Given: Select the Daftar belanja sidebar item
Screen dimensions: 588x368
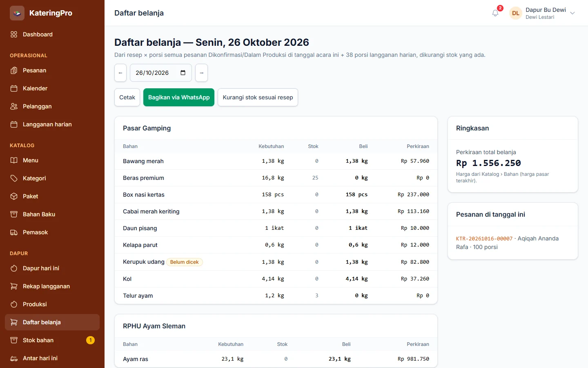Looking at the screenshot, I should [52, 322].
